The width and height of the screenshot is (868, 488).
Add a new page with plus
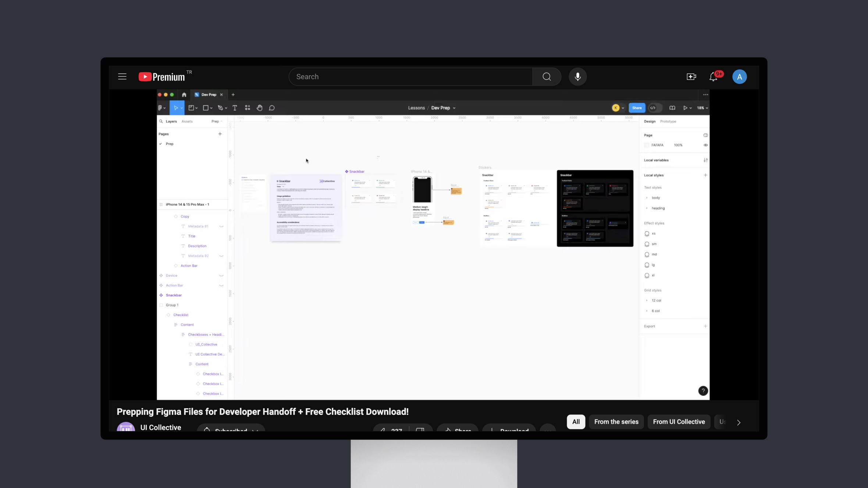pyautogui.click(x=220, y=134)
